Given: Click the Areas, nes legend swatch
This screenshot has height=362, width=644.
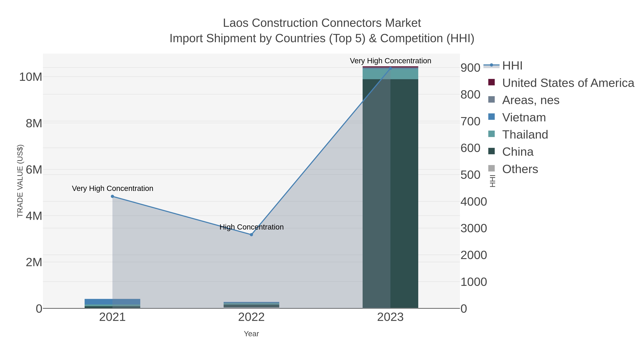Looking at the screenshot, I should 492,100.
